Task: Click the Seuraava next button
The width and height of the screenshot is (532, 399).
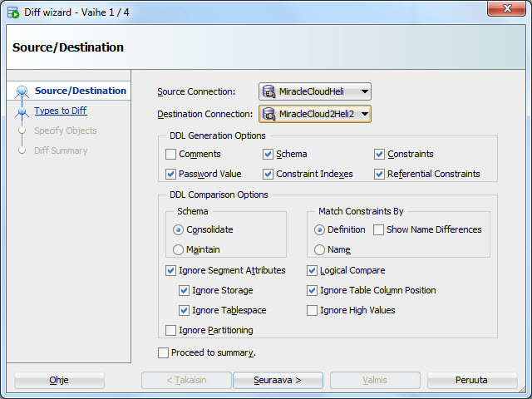Action: click(x=278, y=380)
